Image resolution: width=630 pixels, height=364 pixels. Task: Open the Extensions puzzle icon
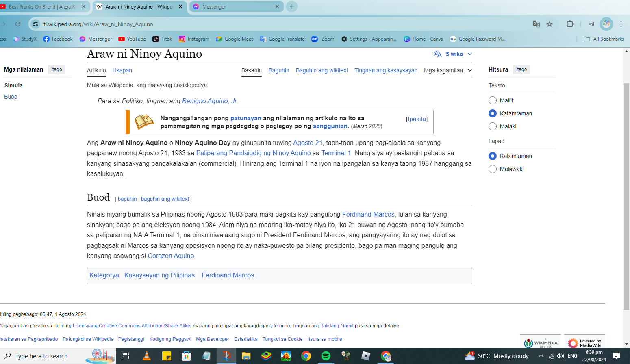[570, 24]
